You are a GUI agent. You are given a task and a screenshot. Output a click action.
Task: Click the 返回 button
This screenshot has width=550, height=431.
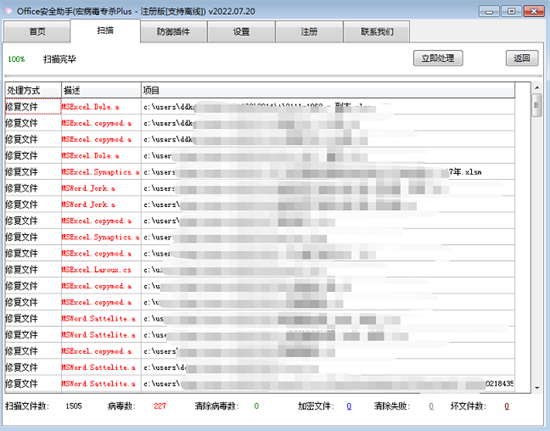[522, 58]
